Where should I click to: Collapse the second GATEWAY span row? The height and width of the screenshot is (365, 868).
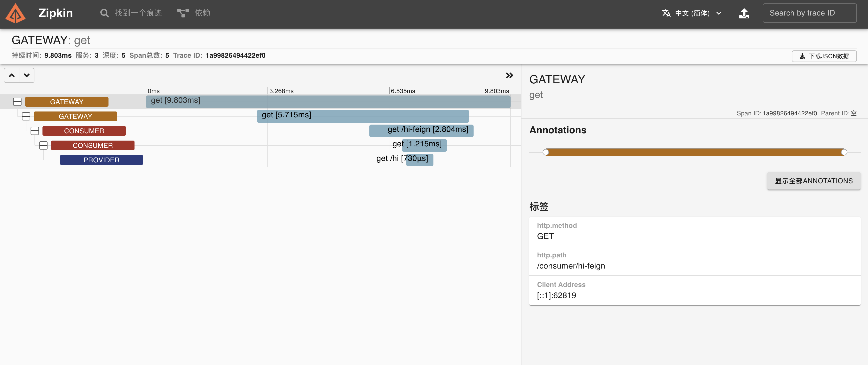coord(26,116)
